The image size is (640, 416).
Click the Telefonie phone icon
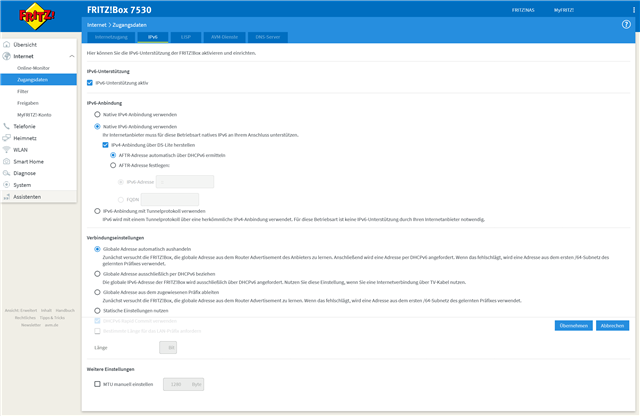pos(7,126)
